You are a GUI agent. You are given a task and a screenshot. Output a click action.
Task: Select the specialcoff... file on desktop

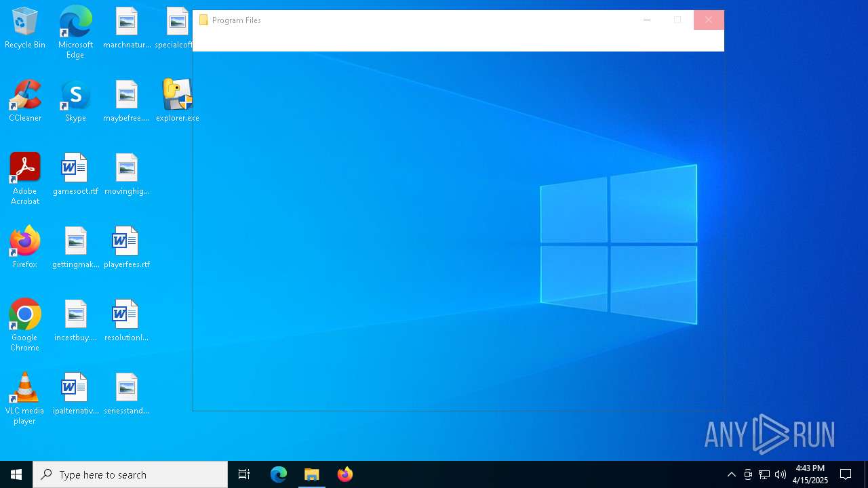[175, 28]
